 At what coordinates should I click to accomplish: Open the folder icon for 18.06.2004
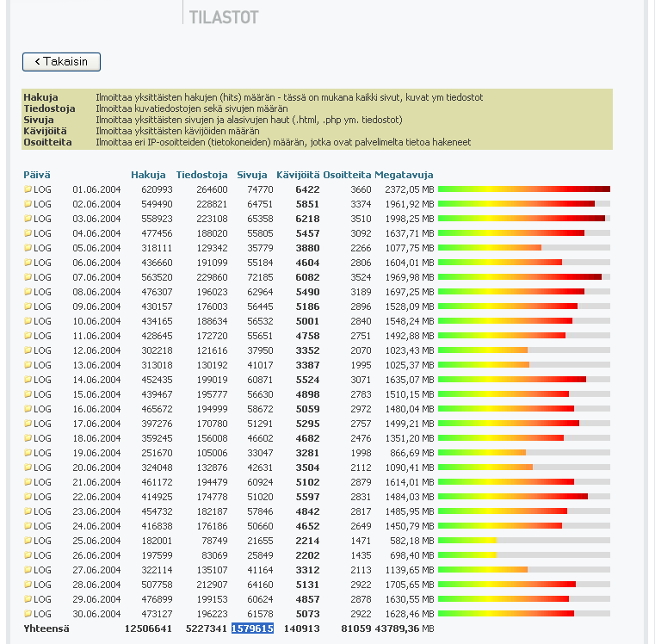point(28,438)
